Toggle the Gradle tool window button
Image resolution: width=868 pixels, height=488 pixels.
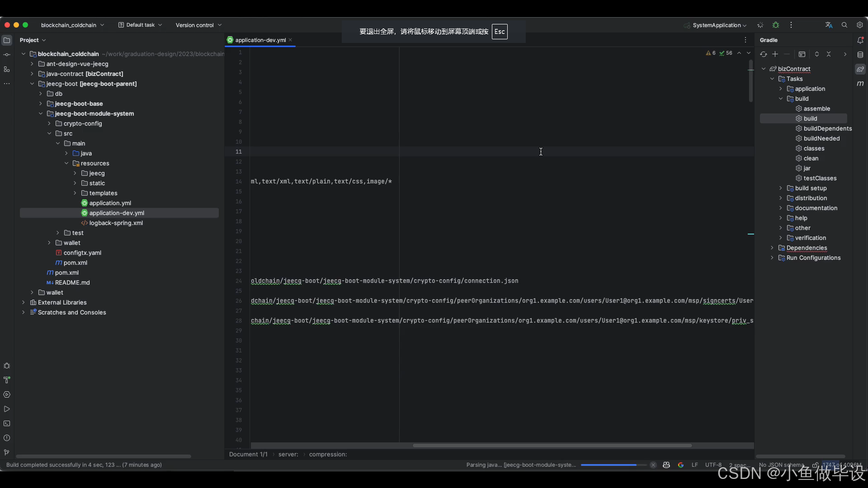tap(860, 69)
